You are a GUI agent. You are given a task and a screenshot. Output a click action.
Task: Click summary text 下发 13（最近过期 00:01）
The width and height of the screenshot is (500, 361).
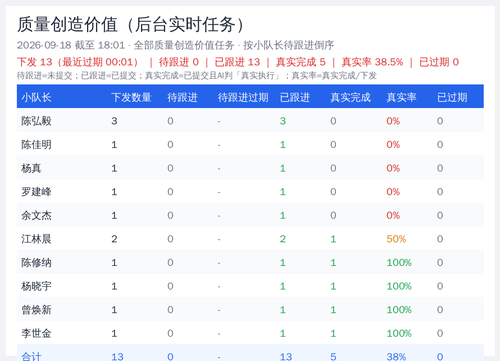[78, 62]
